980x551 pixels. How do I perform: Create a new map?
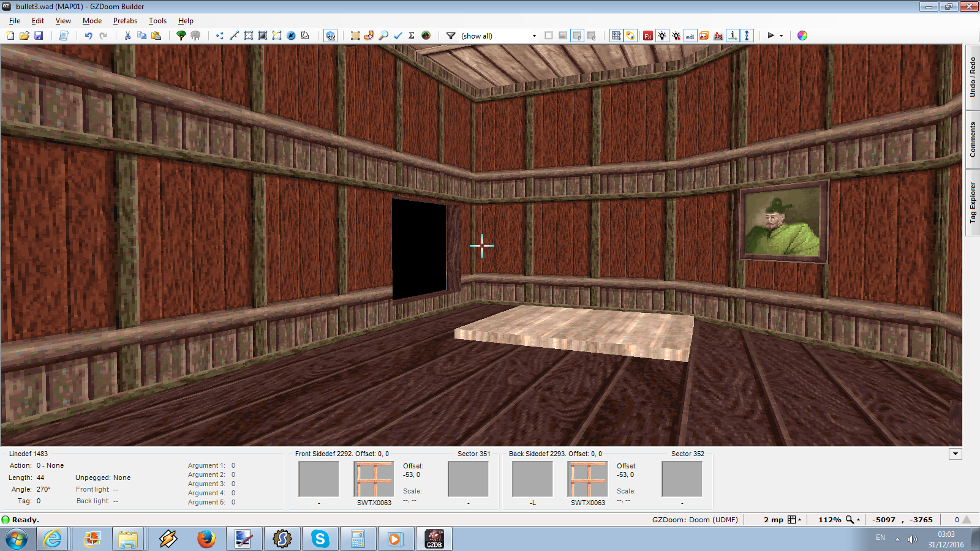(x=10, y=36)
